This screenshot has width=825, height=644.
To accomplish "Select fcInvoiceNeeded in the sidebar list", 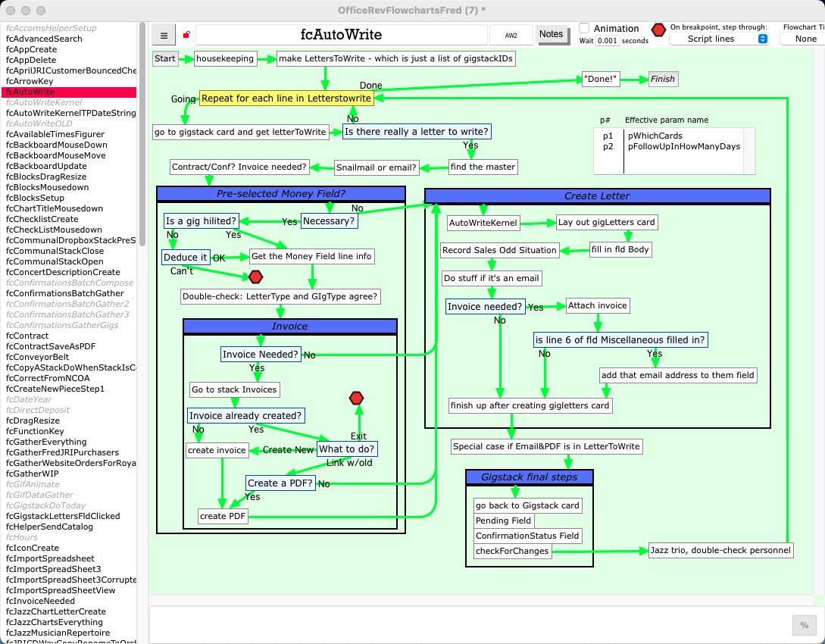I will click(40, 601).
